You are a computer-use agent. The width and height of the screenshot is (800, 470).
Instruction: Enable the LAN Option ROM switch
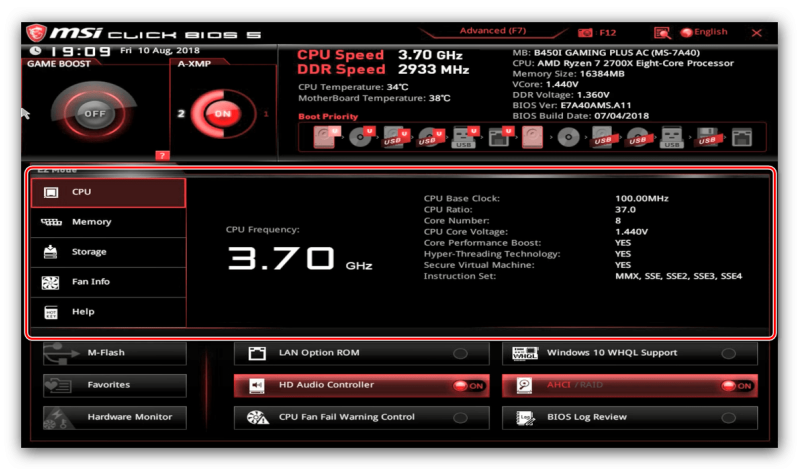(x=460, y=353)
